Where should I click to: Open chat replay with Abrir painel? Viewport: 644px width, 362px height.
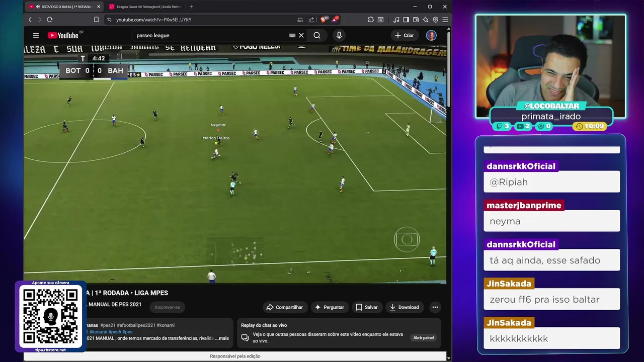pyautogui.click(x=424, y=338)
